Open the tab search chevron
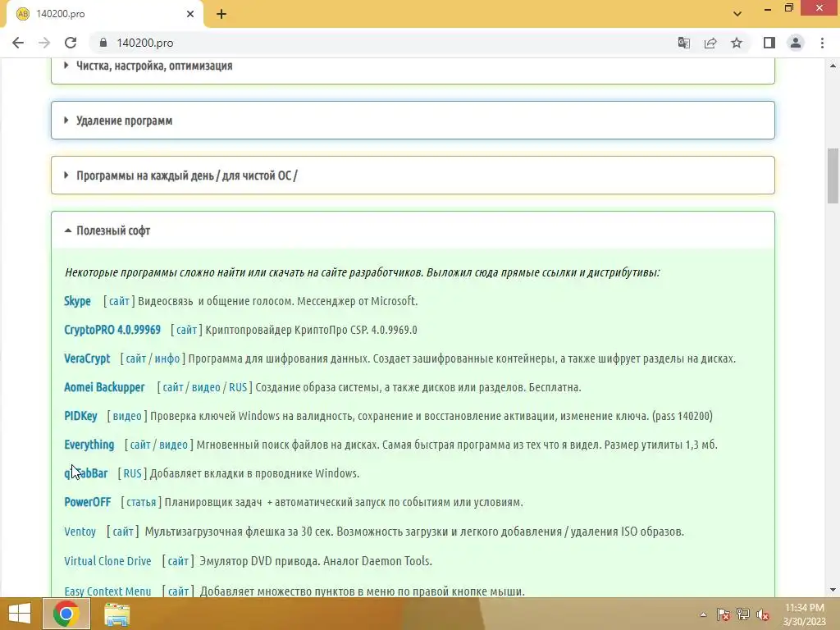Image resolution: width=840 pixels, height=630 pixels. coord(737,14)
